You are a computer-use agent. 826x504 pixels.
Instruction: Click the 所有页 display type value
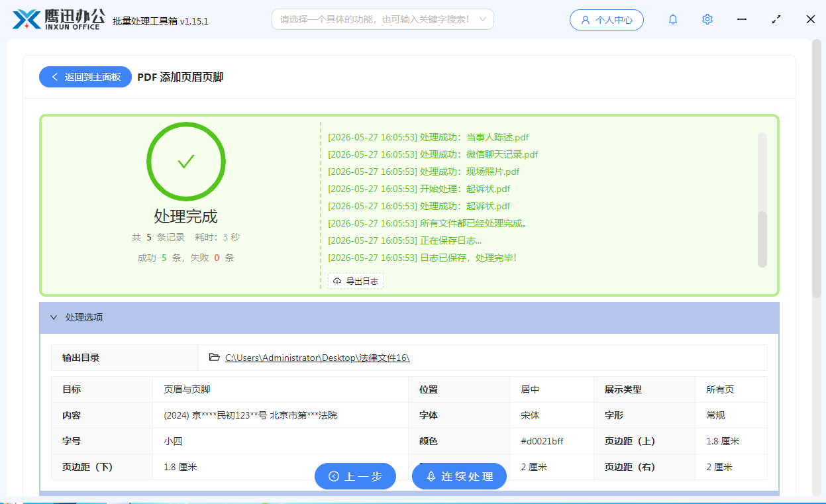720,389
